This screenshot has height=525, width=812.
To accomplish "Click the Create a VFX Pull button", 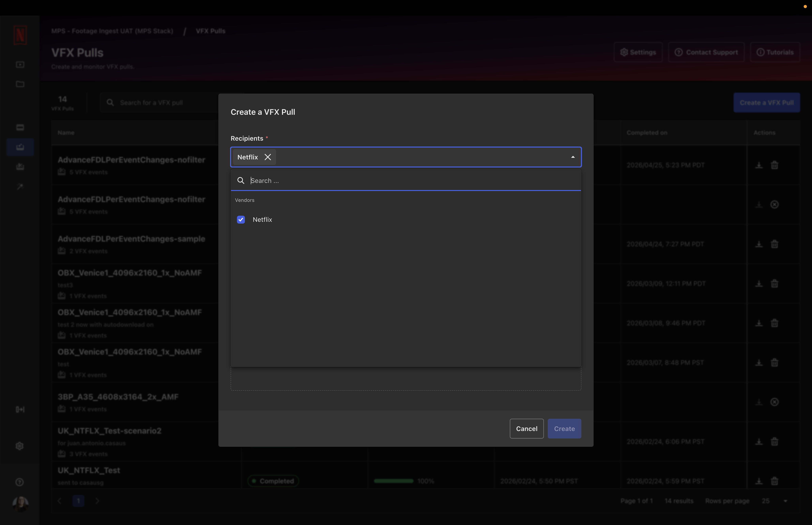I will 767,103.
